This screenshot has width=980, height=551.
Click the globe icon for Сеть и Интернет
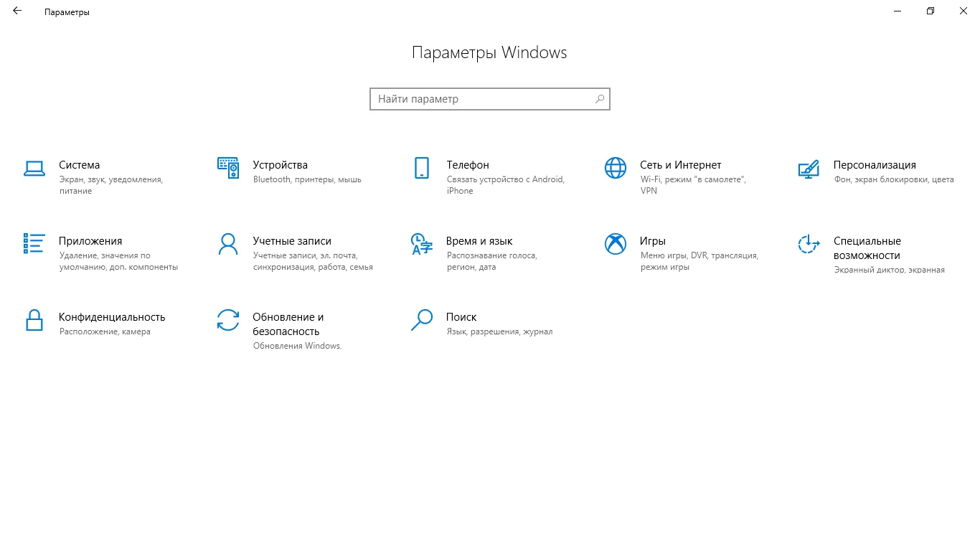coord(616,168)
